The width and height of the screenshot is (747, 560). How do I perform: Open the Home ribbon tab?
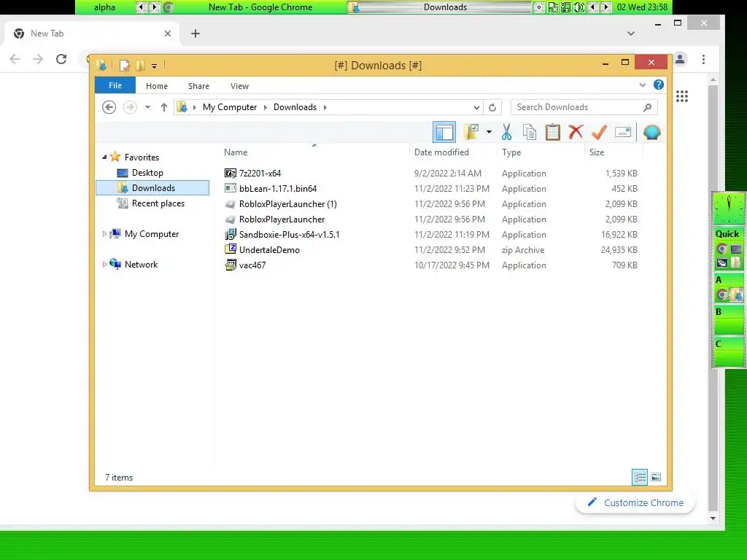157,86
